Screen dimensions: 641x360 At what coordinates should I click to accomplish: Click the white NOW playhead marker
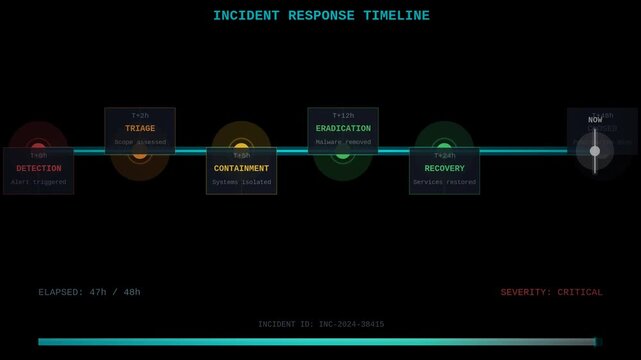coord(595,151)
